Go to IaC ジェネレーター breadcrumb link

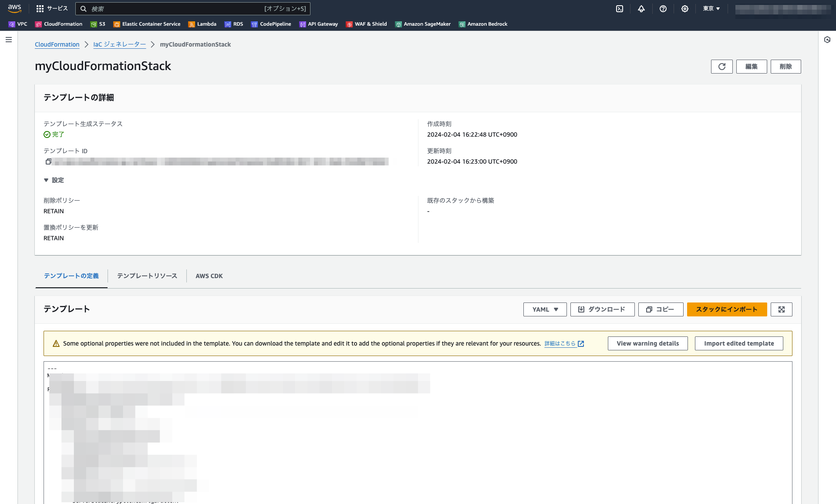click(x=120, y=44)
